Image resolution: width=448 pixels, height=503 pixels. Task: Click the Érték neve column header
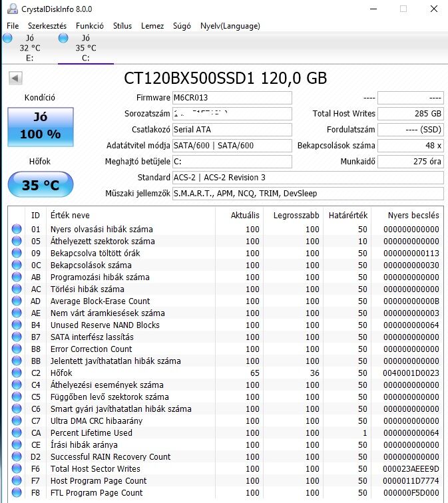click(70, 216)
